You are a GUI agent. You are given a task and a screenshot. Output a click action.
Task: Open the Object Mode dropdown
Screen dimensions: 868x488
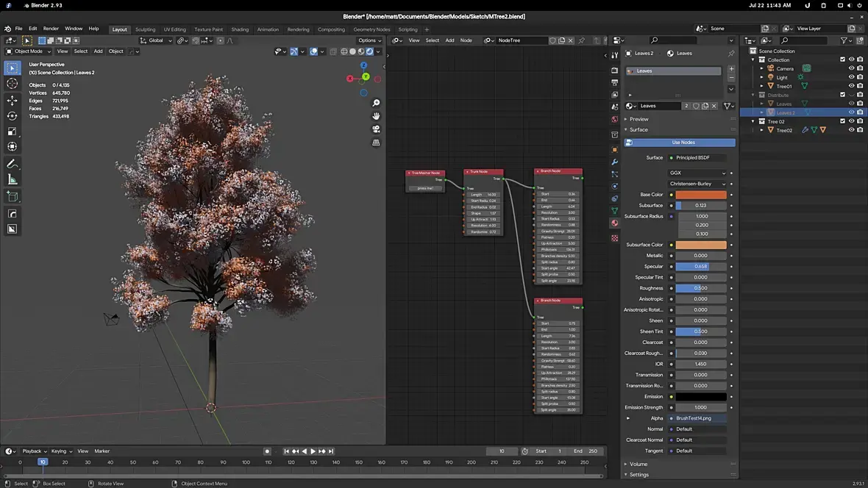pyautogui.click(x=29, y=51)
